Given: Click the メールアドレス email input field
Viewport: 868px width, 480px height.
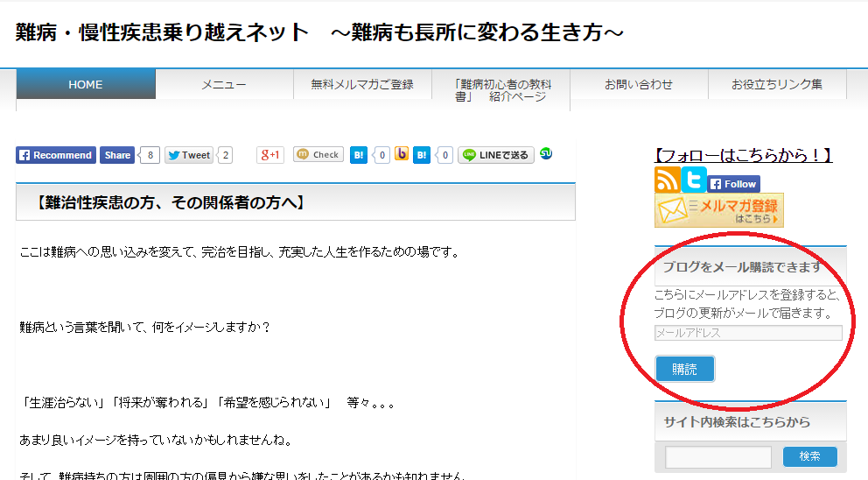Looking at the screenshot, I should (748, 333).
